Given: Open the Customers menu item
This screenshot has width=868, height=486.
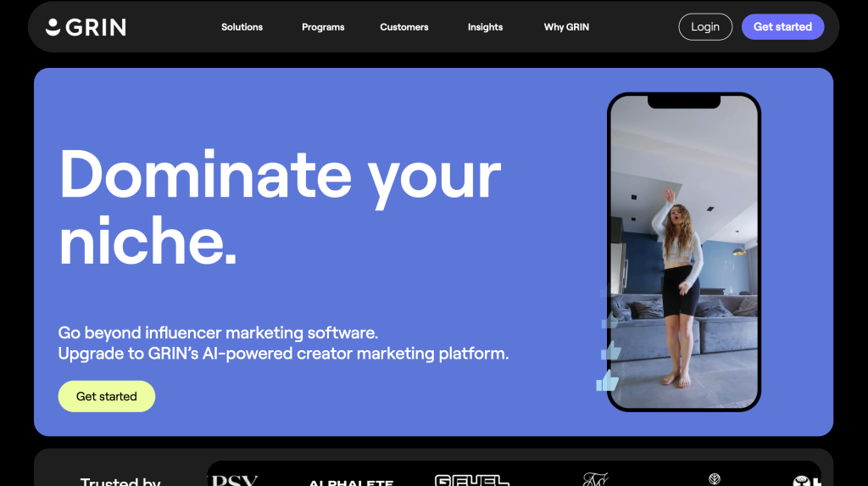Looking at the screenshot, I should tap(404, 27).
